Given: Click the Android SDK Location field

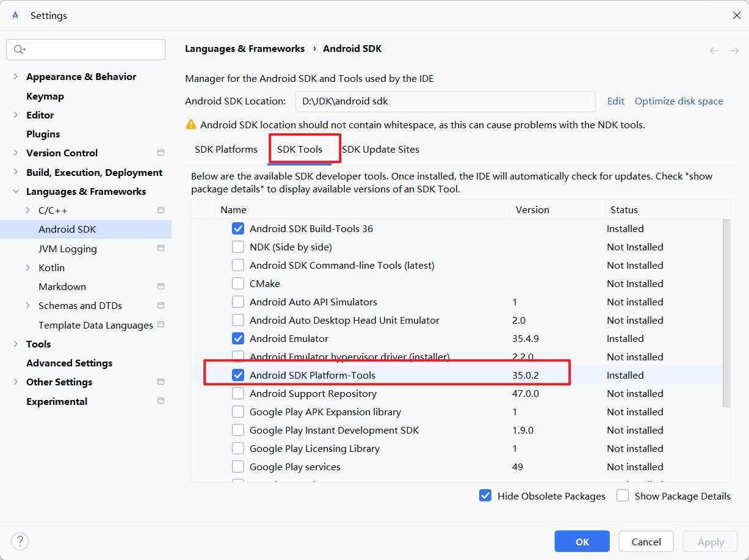Looking at the screenshot, I should coord(445,101).
